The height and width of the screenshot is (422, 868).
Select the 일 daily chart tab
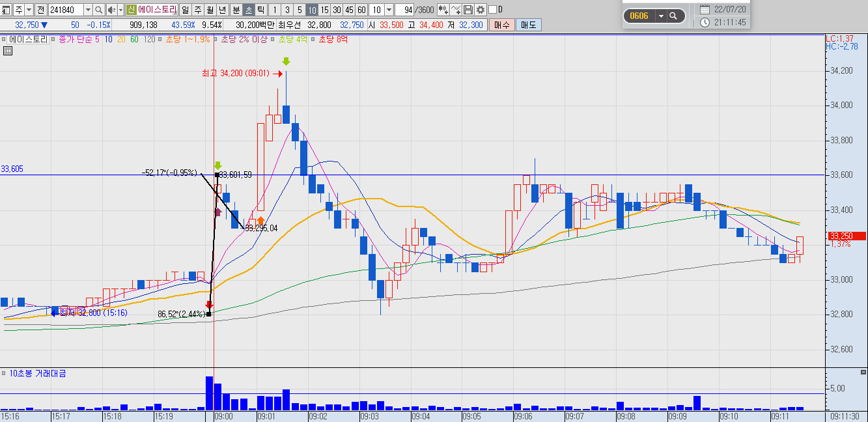tap(186, 10)
